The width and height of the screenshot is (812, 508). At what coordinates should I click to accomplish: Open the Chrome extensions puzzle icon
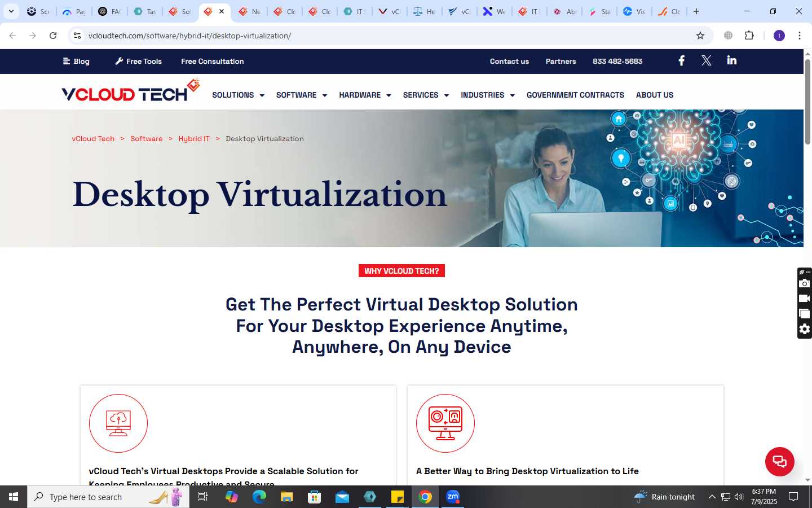749,36
